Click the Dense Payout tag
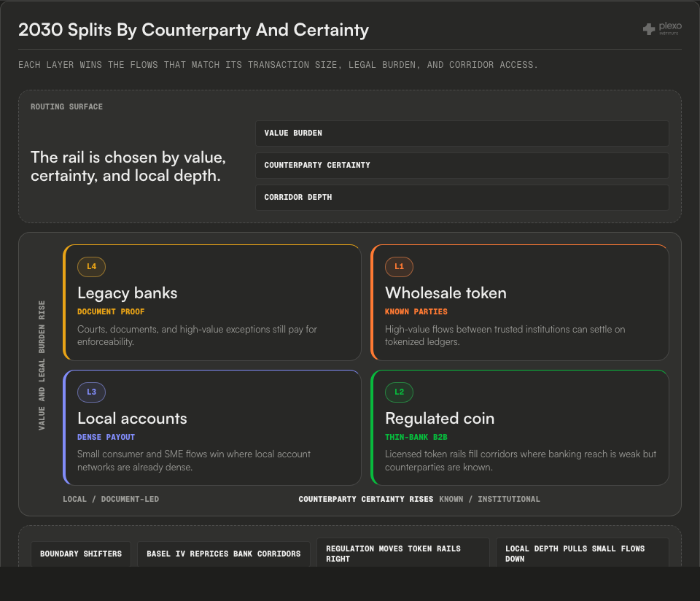Viewport: 700px width, 601px height. coord(106,437)
